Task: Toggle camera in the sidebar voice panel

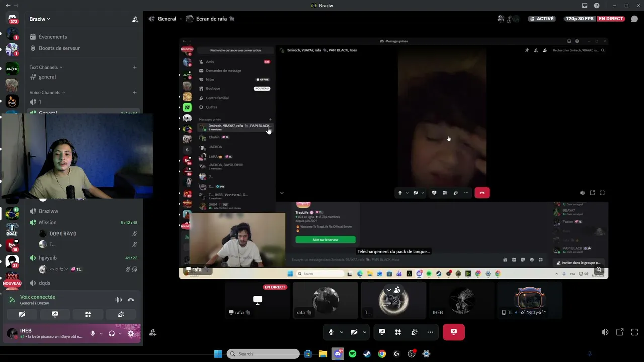Action: (x=22, y=314)
